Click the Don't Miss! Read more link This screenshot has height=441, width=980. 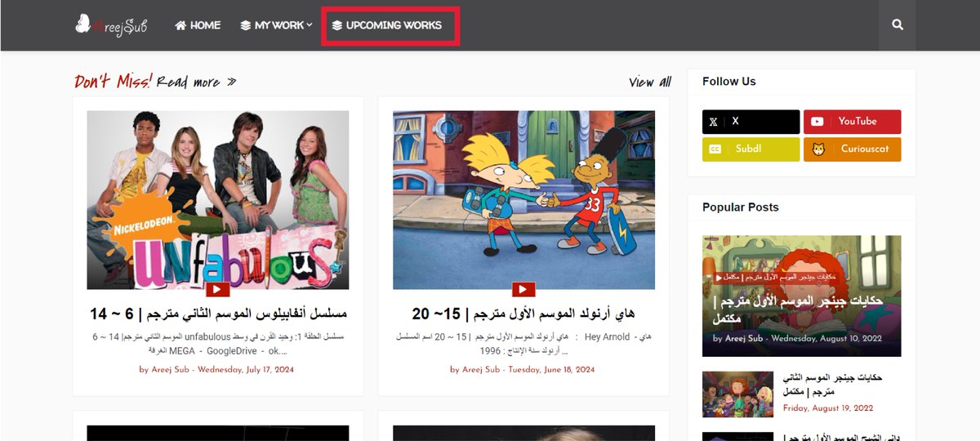[155, 82]
